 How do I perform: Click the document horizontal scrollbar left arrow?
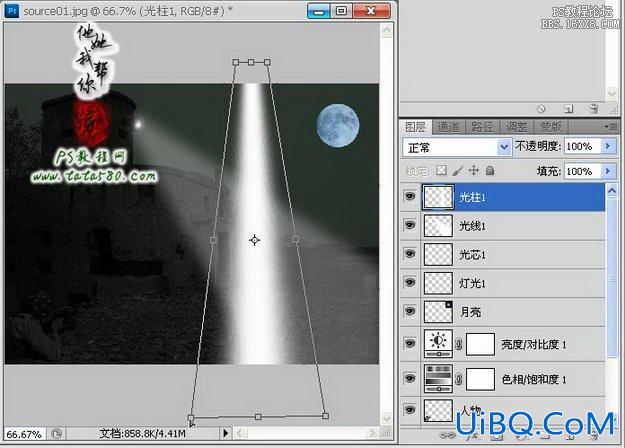(240, 433)
